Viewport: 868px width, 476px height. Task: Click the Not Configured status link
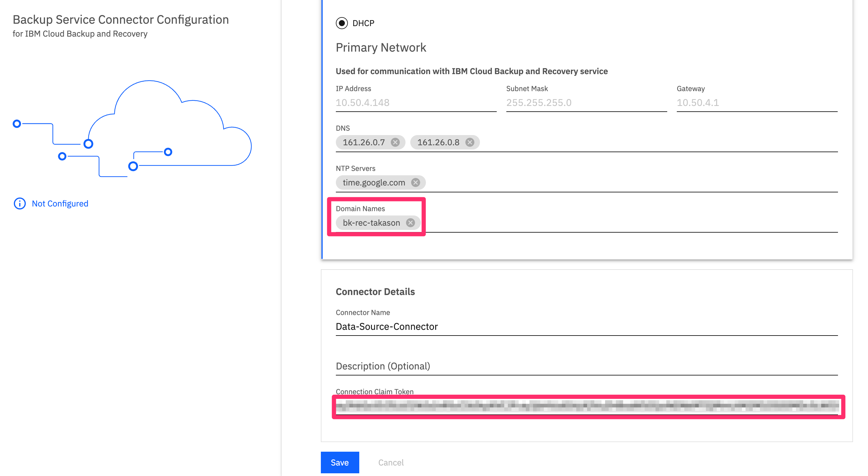60,203
